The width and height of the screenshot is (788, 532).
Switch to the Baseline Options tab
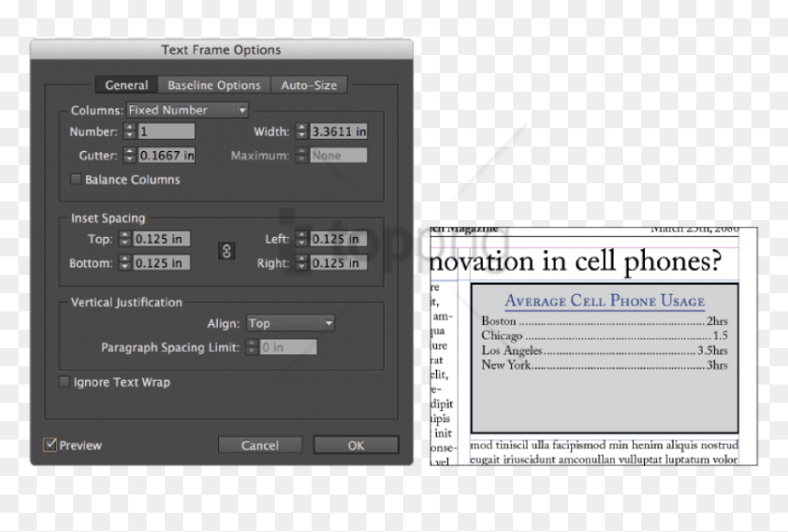pos(214,85)
